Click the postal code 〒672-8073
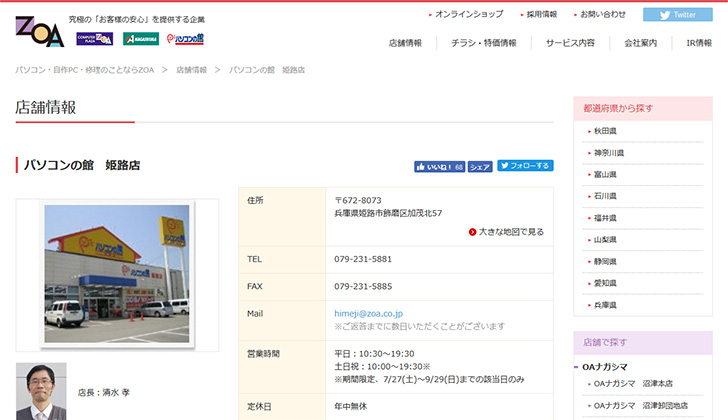Viewport: 728px width, 420px height. click(358, 200)
